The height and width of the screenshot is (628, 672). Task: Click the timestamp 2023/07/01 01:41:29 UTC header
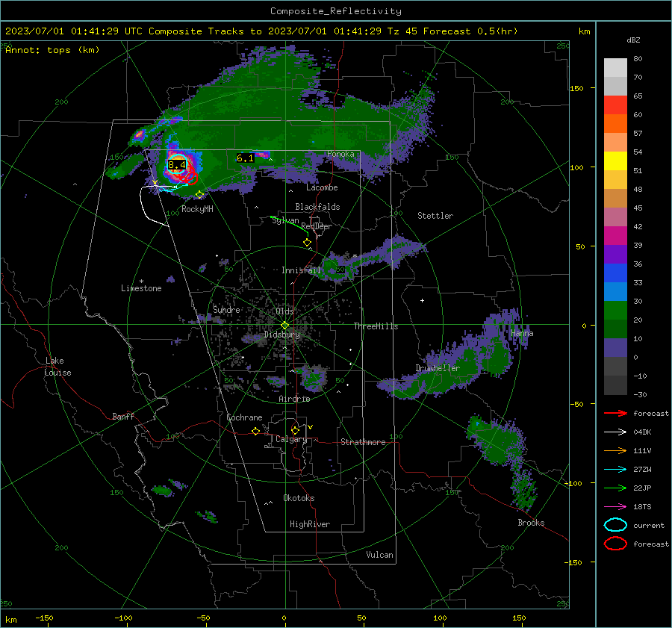74,31
